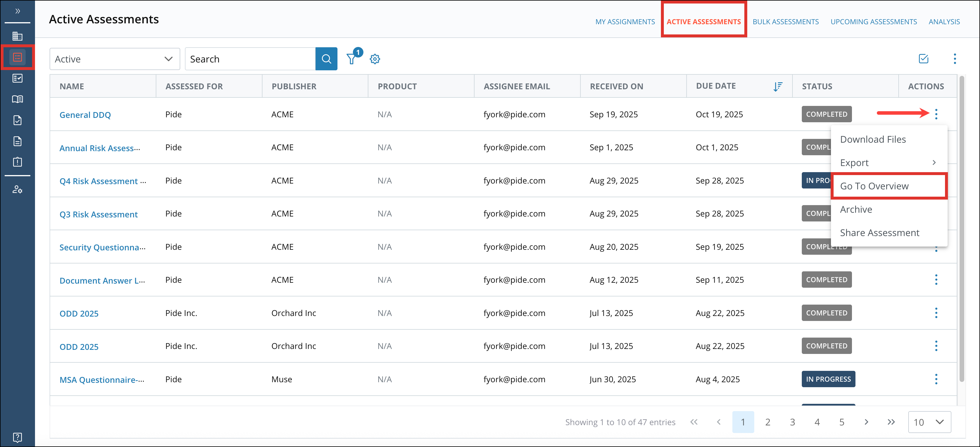Change page size using the 10 dropdown
Image resolution: width=980 pixels, height=447 pixels.
(x=930, y=422)
